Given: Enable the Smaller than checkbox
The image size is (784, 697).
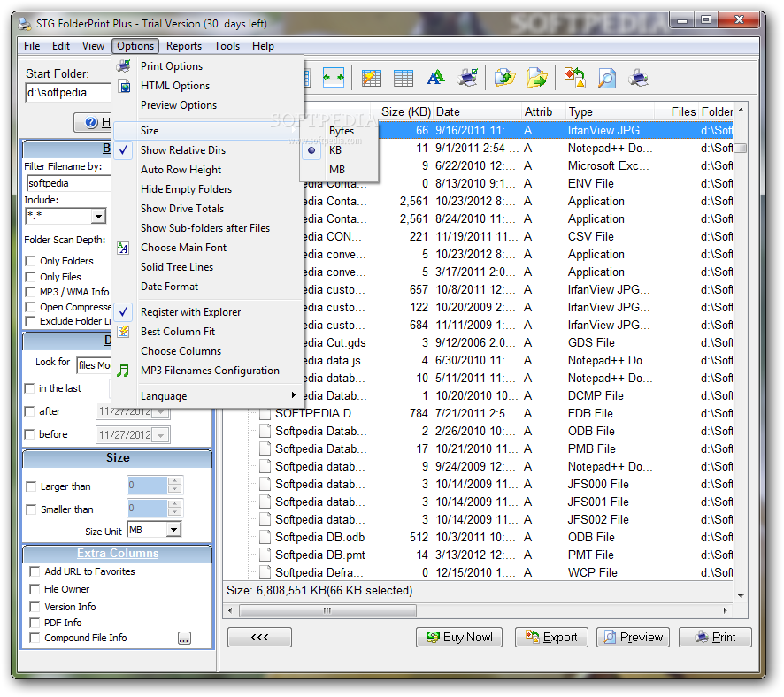Looking at the screenshot, I should 31,509.
